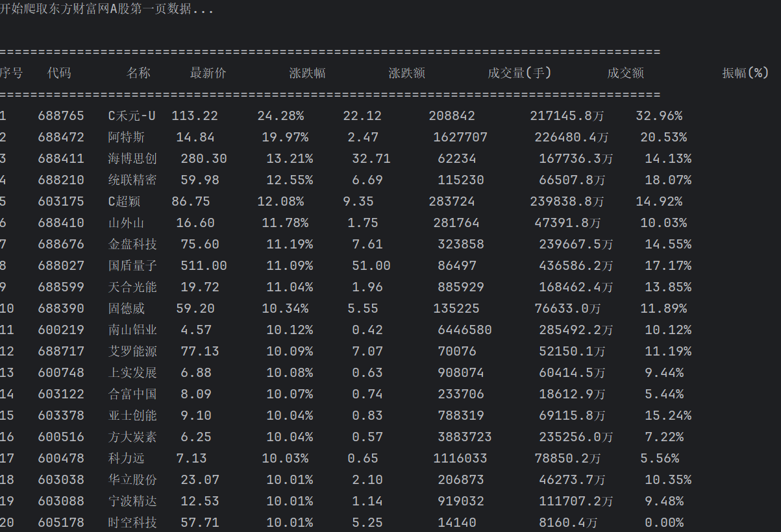Select the stock name 统联精密
781x532 pixels.
click(x=132, y=180)
